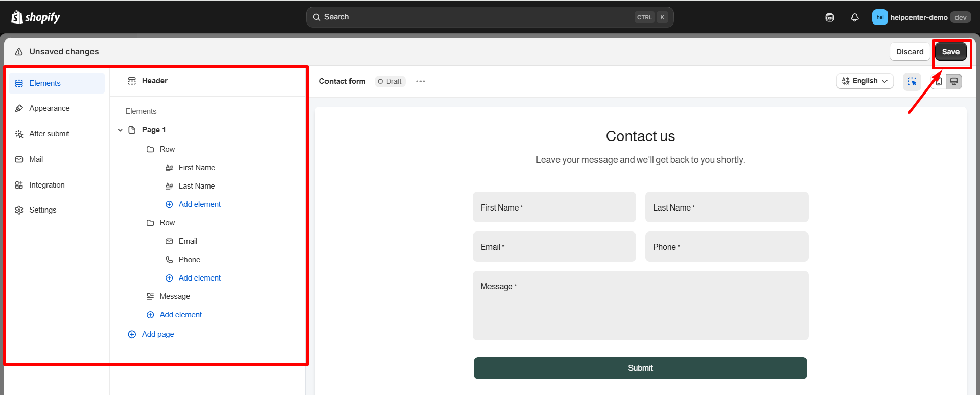Switch preview to desktop view

[x=953, y=82]
